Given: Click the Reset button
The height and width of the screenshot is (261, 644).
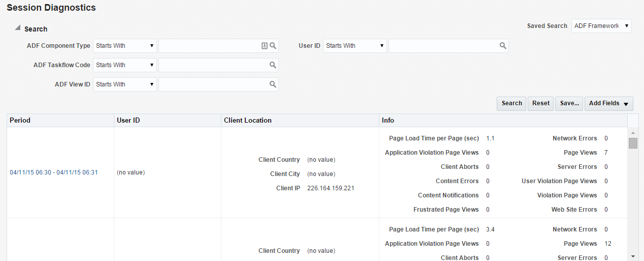Looking at the screenshot, I should coord(541,103).
